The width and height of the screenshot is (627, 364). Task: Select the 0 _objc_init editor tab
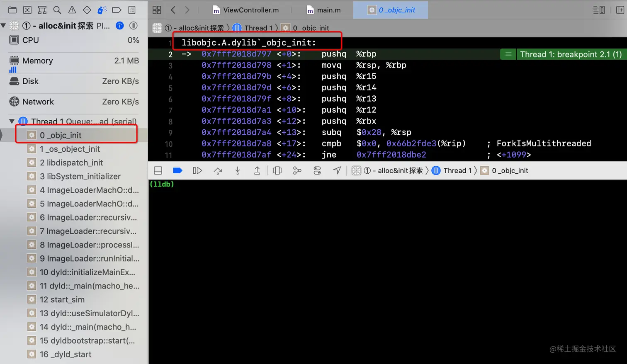click(391, 10)
